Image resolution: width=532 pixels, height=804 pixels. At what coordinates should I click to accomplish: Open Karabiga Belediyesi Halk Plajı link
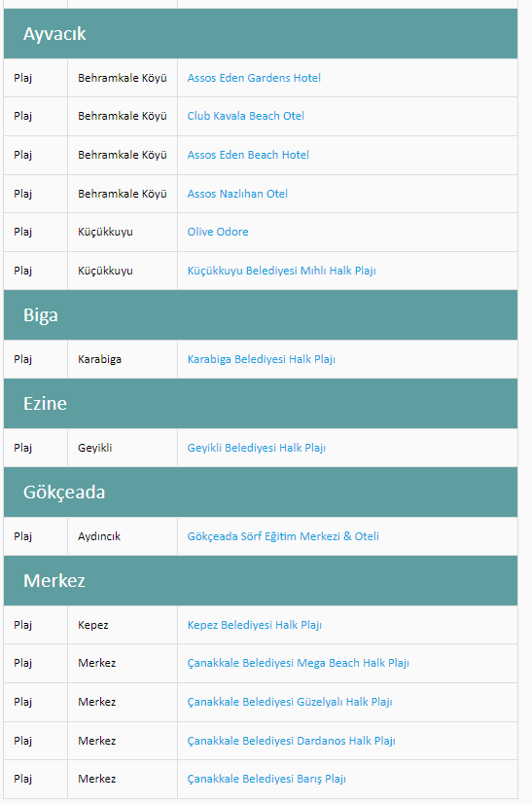[x=262, y=359]
